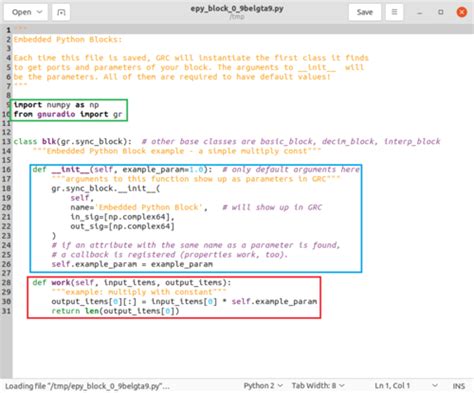The image size is (474, 393).
Task: Click line number 13 in the gutter
Action: coord(6,142)
